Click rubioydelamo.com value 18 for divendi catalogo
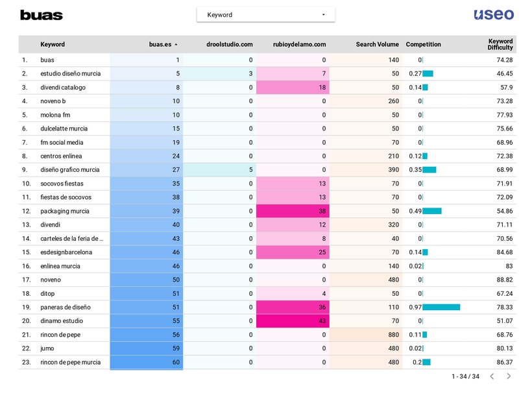This screenshot has width=532, height=399. click(293, 88)
